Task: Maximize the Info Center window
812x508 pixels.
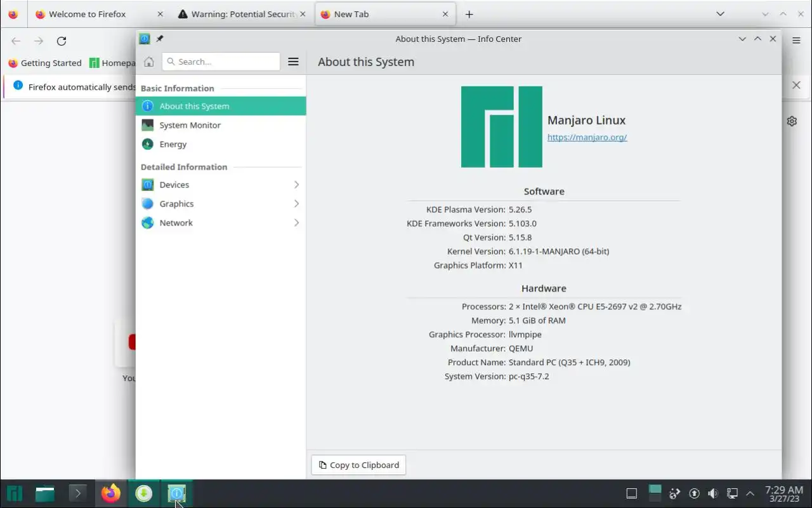Action: (757, 39)
